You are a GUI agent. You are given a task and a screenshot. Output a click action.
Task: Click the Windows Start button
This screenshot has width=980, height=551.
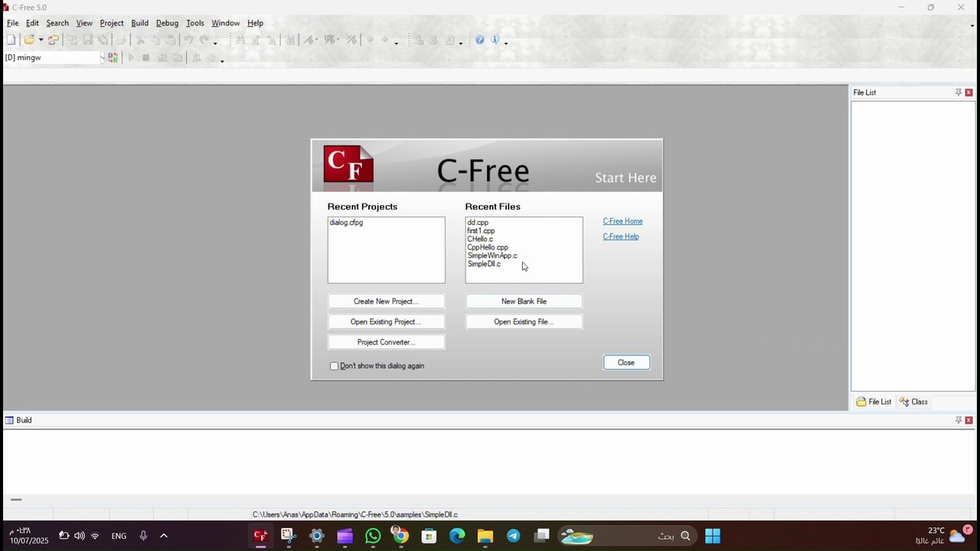tap(713, 536)
